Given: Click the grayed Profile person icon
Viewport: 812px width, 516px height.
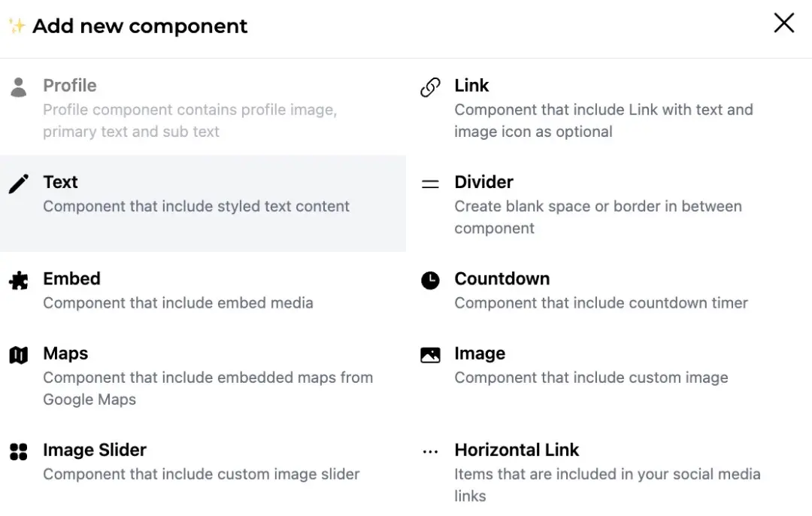Looking at the screenshot, I should (19, 87).
